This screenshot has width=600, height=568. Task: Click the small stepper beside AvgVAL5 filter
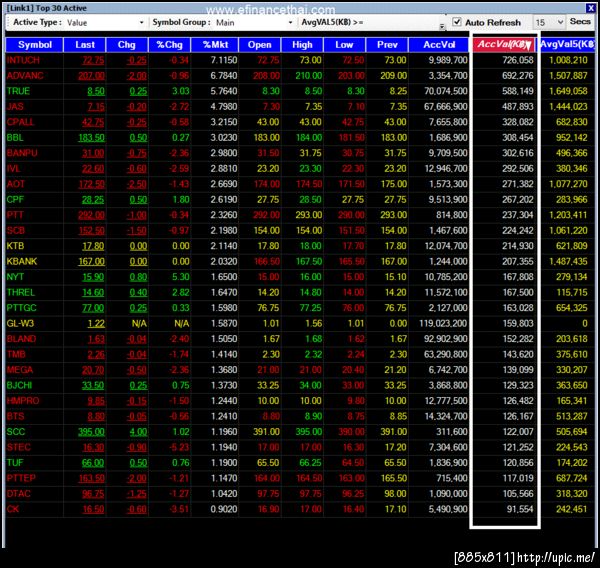(442, 26)
